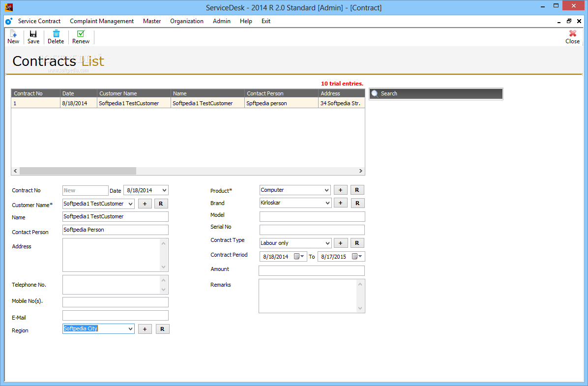Expand the Contract Type dropdown Labour only
This screenshot has height=386, width=588.
click(327, 243)
